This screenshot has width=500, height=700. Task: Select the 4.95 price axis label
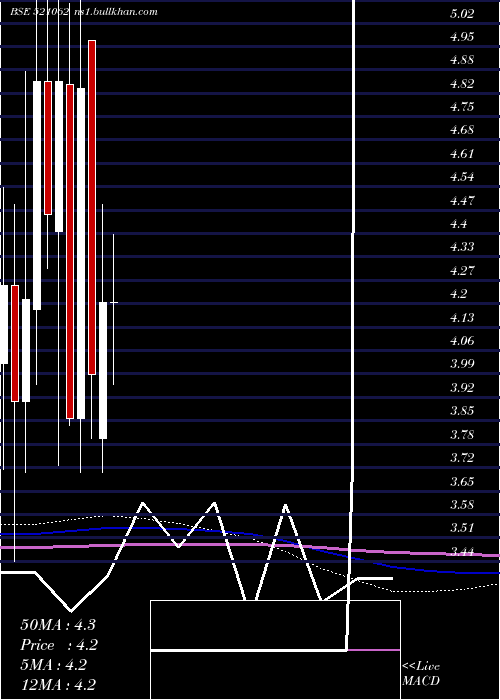click(462, 37)
